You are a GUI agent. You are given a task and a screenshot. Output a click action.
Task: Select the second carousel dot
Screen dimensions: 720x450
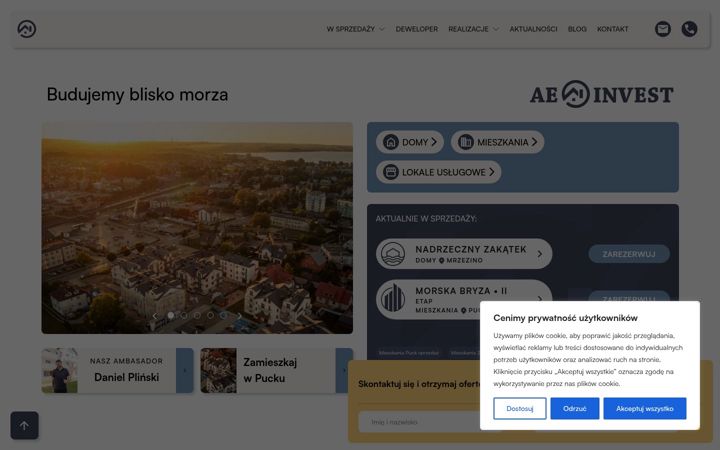coord(184,315)
